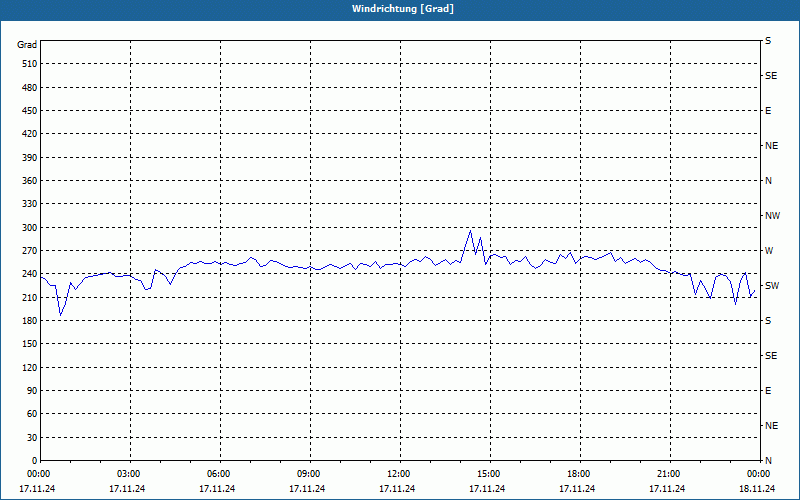
Task: Select N compass label beside the 360 gridline
Action: tap(768, 181)
